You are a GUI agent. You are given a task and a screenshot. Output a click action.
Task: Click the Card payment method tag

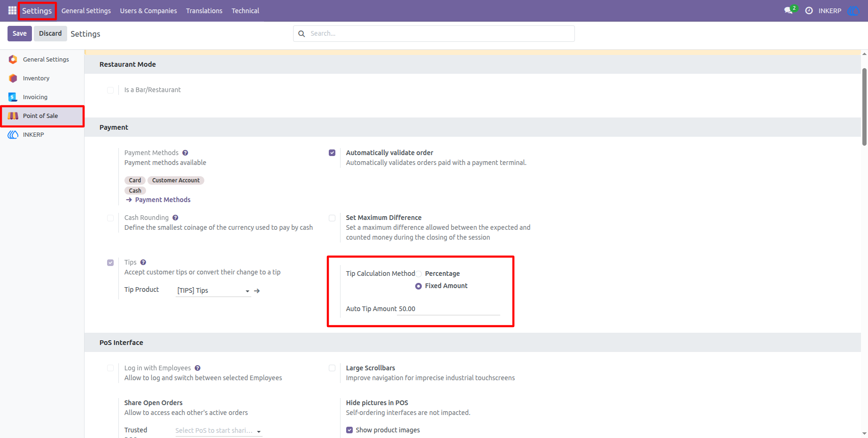135,180
